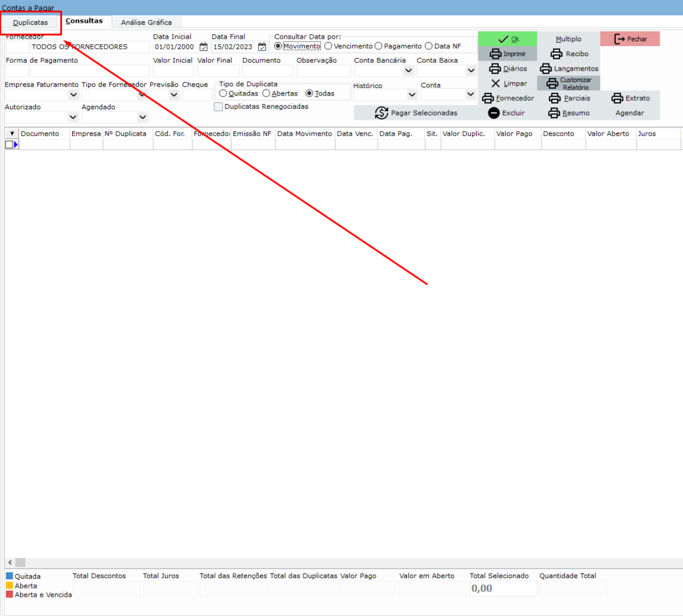The height and width of the screenshot is (616, 683).
Task: Open Agendado dropdown
Action: tap(143, 117)
